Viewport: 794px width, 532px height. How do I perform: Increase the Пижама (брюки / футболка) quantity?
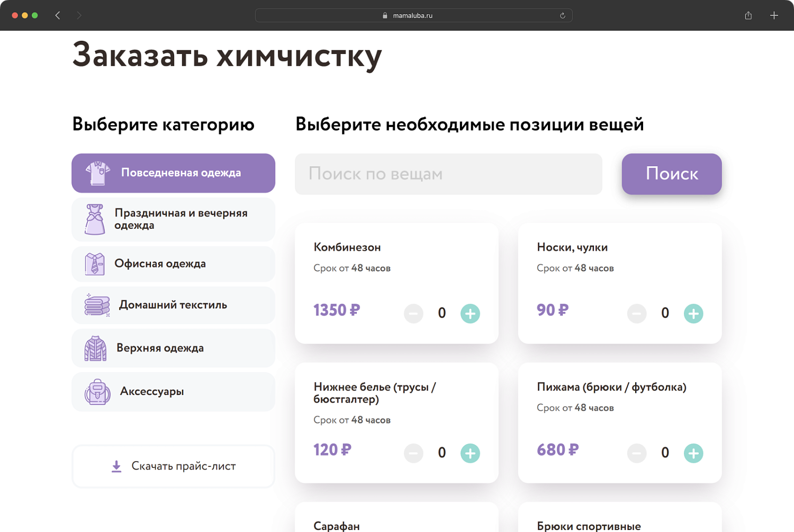pos(693,453)
